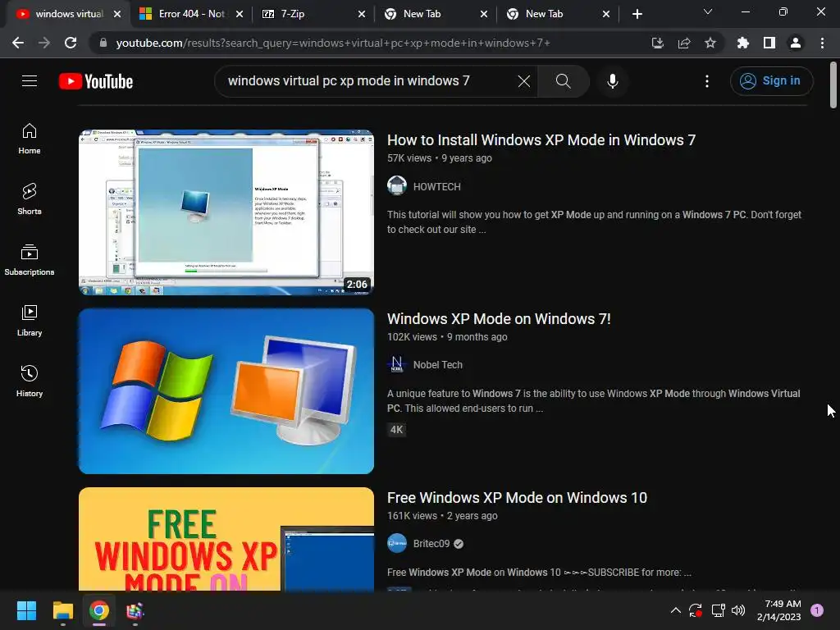Viewport: 840px width, 630px height.
Task: Visit the HOWTECH channel name link
Action: pyautogui.click(x=436, y=186)
